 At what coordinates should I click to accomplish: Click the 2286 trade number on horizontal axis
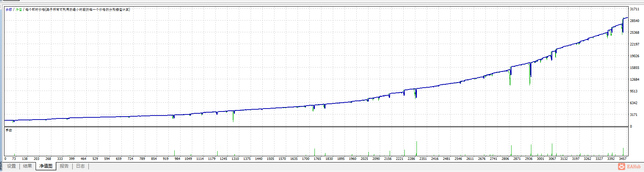click(x=411, y=159)
